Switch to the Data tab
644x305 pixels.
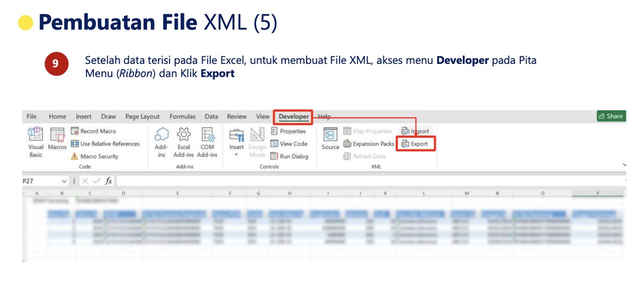(211, 116)
